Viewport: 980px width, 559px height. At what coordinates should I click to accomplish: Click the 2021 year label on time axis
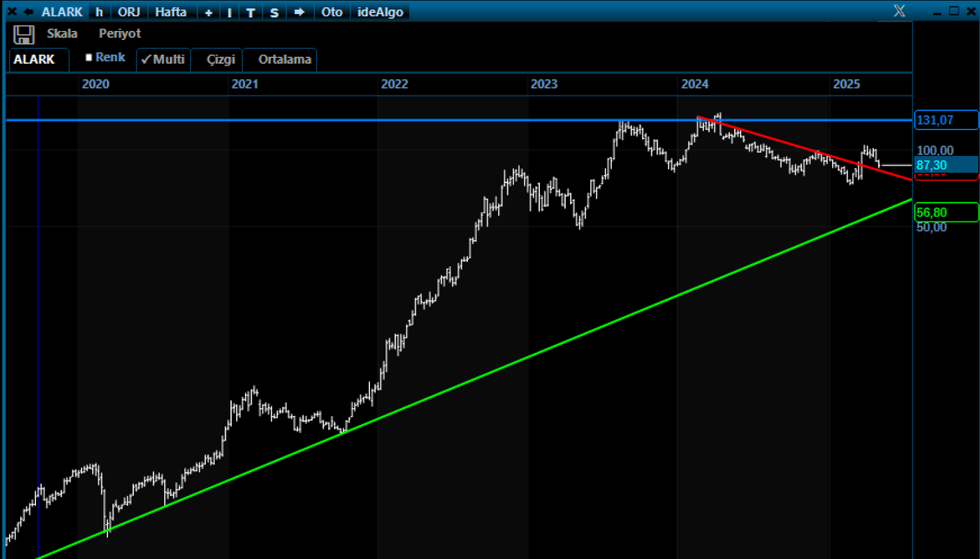tap(245, 84)
